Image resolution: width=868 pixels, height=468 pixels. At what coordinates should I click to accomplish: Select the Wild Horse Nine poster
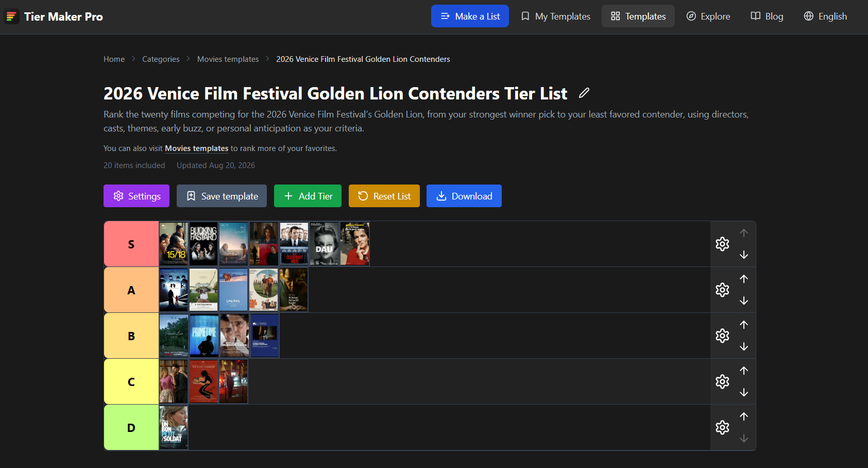point(264,290)
